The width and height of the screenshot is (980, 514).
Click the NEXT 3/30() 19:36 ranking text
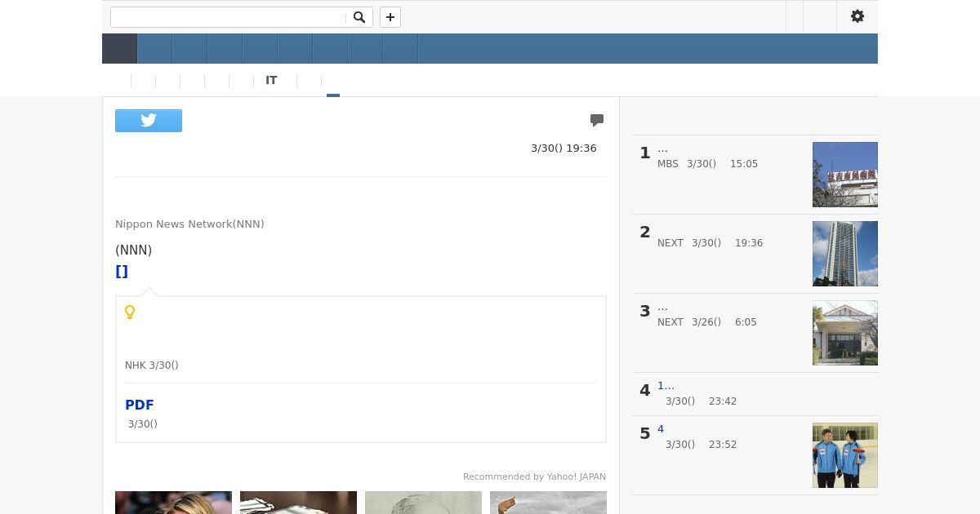click(710, 243)
